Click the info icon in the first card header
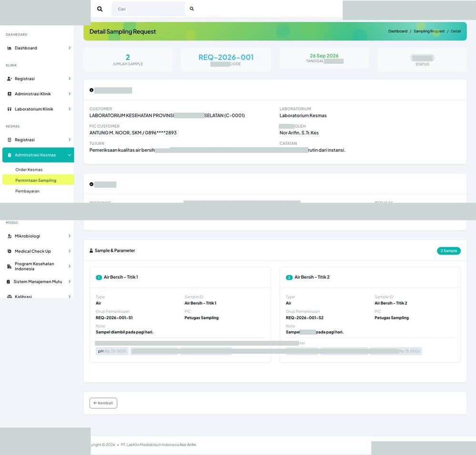This screenshot has width=476, height=455. (x=91, y=90)
